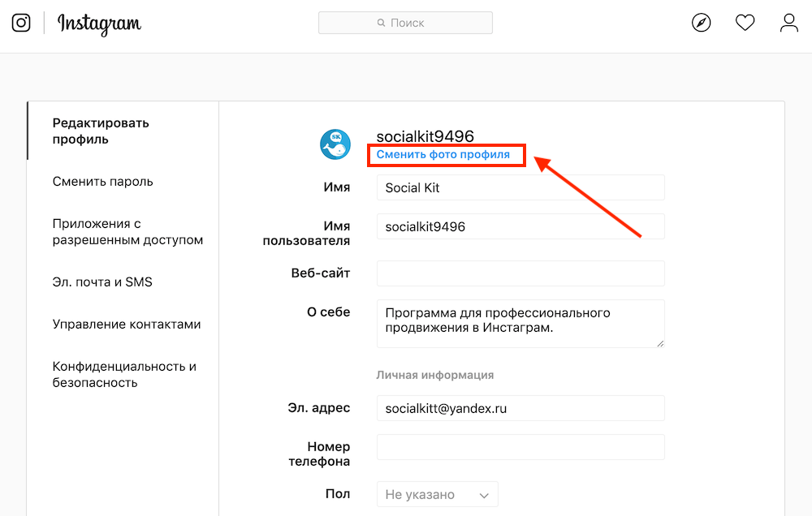Screen dimensions: 812x516
Task: Click the Имя field with Social Kit
Action: point(520,187)
